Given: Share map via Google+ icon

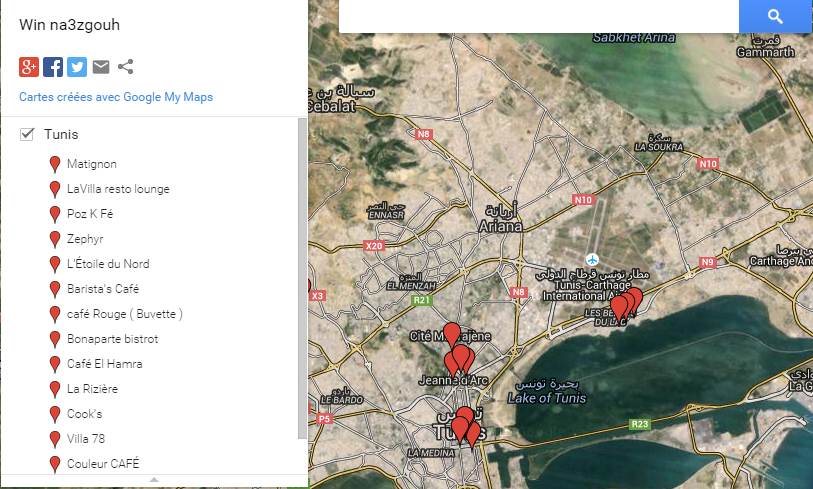Looking at the screenshot, I should pyautogui.click(x=29, y=67).
